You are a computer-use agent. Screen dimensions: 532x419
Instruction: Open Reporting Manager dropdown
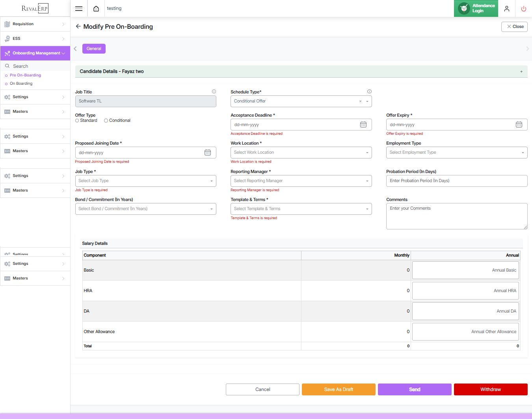pos(301,181)
